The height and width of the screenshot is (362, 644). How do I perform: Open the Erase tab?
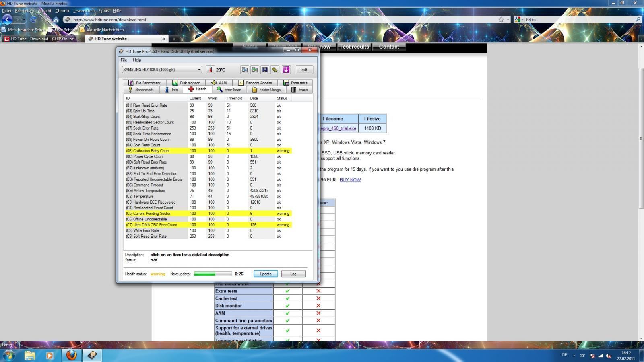pos(299,90)
